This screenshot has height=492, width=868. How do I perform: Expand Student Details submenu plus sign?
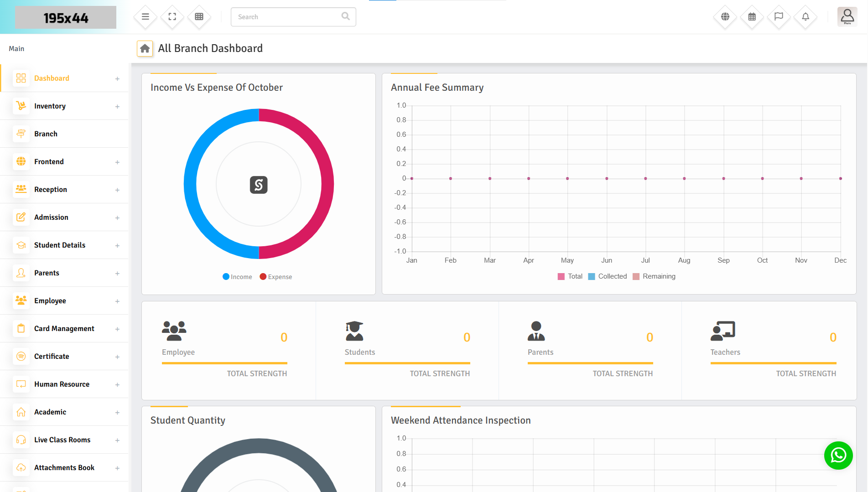[x=117, y=246]
